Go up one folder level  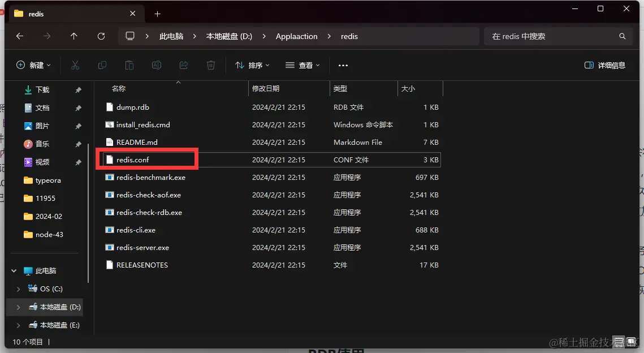tap(74, 36)
